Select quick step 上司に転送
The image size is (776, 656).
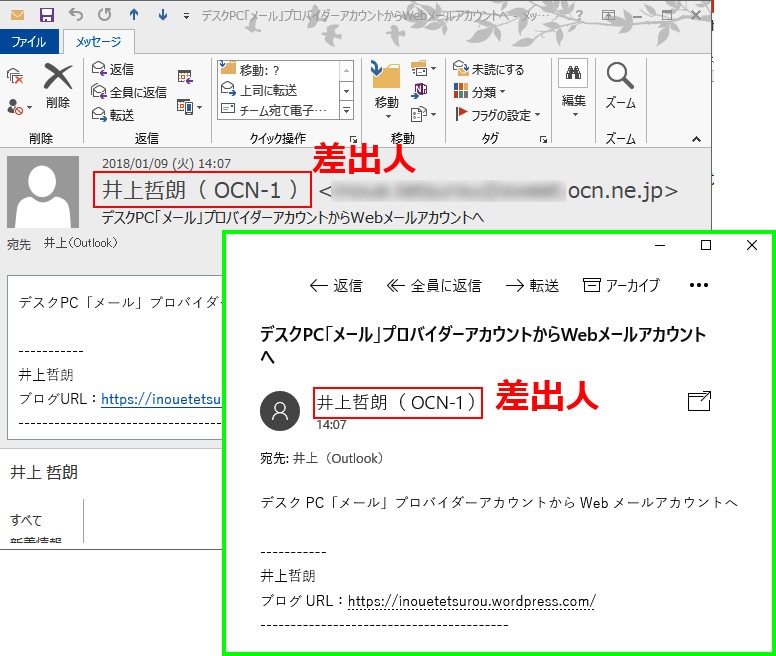click(x=279, y=90)
